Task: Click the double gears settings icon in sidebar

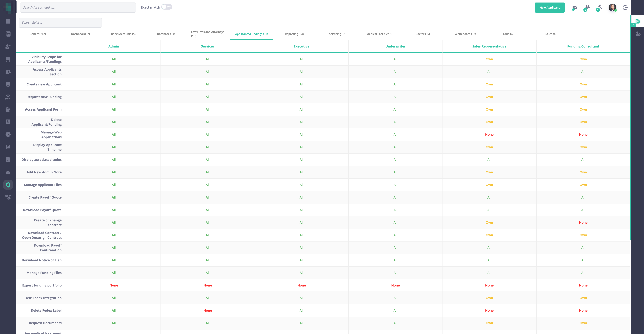Action: [x=8, y=197]
